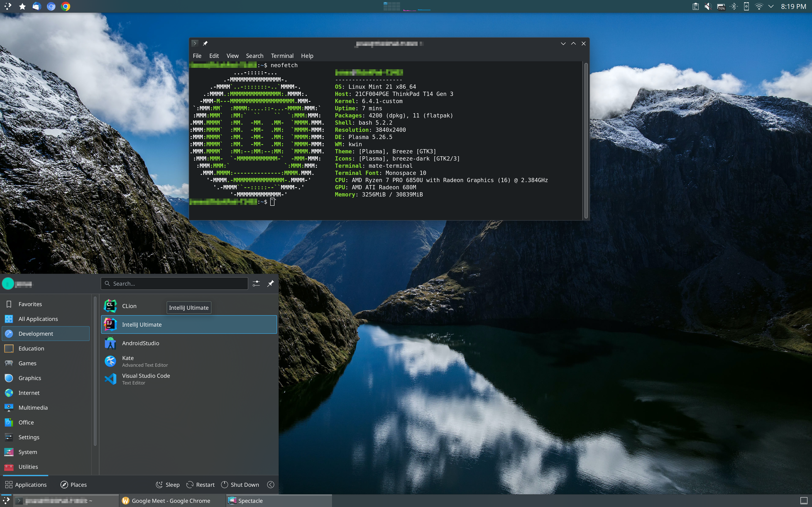The width and height of the screenshot is (812, 507).
Task: Click the back arrow at launcher bottom right
Action: pos(270,484)
